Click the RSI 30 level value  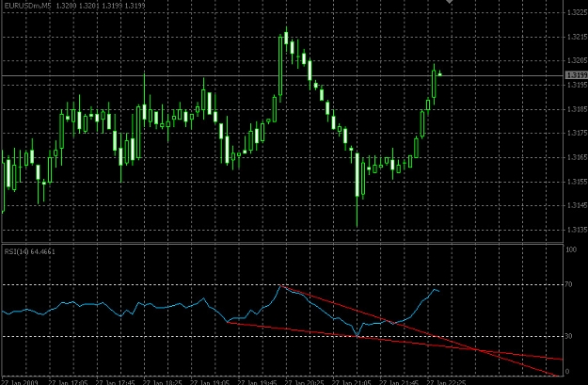[568, 336]
